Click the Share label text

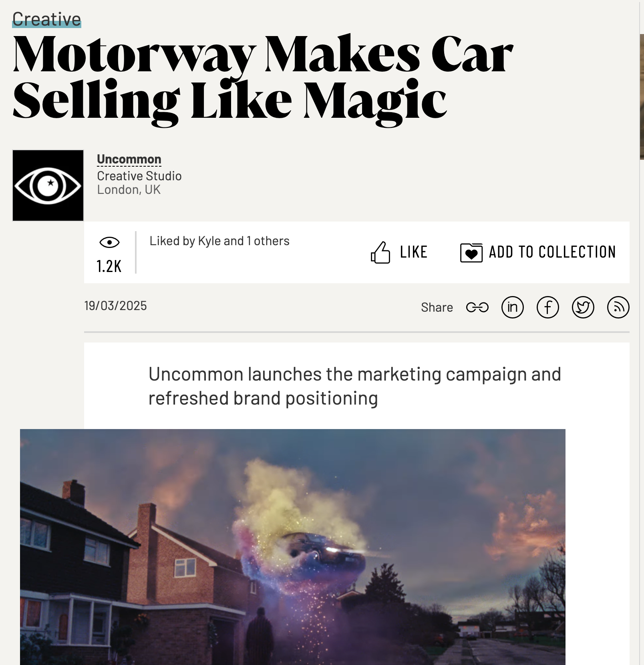[437, 307]
